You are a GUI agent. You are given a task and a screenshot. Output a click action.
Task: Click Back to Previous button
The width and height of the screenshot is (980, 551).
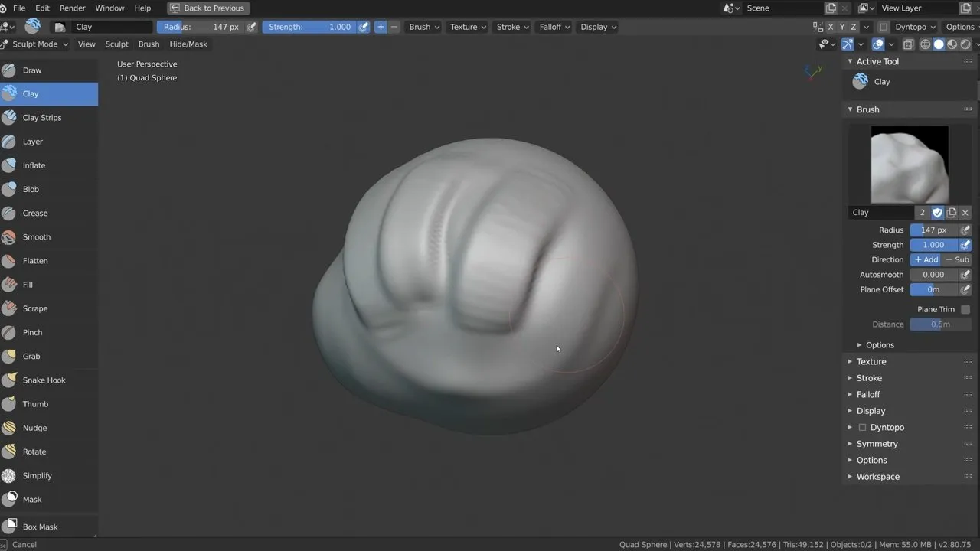pyautogui.click(x=207, y=8)
